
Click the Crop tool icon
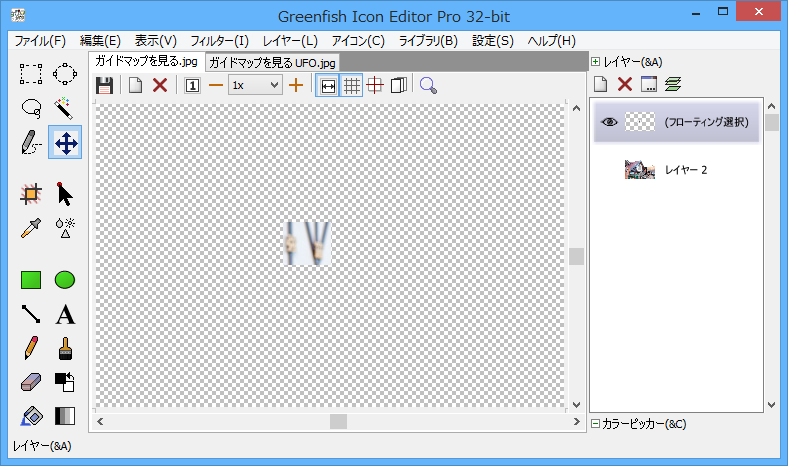click(31, 194)
